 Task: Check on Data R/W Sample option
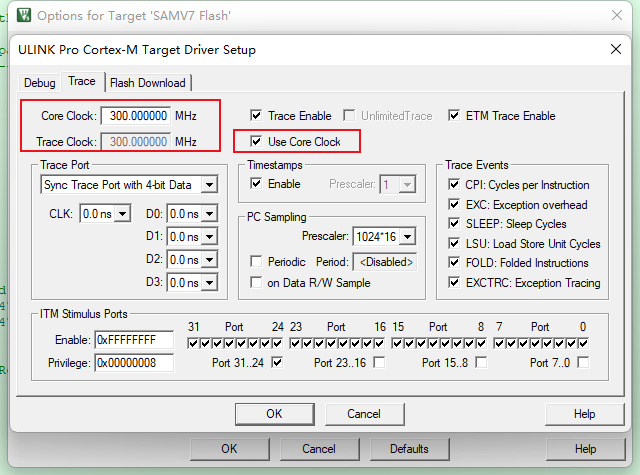point(257,283)
